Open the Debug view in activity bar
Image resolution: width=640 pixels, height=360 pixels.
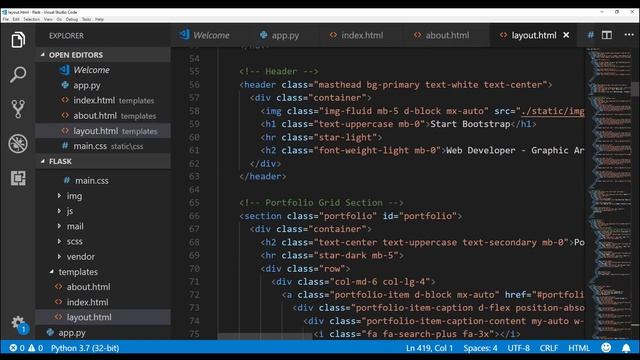18,144
